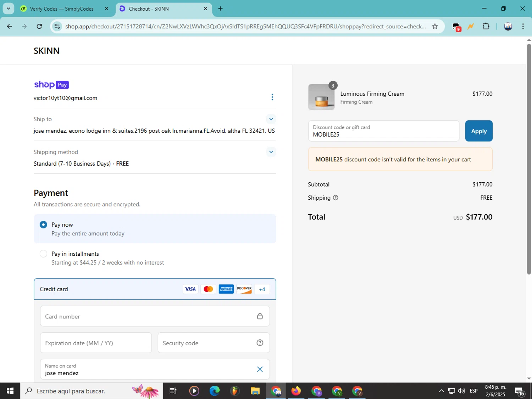The height and width of the screenshot is (399, 532).
Task: Expand the Ship to address section
Action: (271, 119)
